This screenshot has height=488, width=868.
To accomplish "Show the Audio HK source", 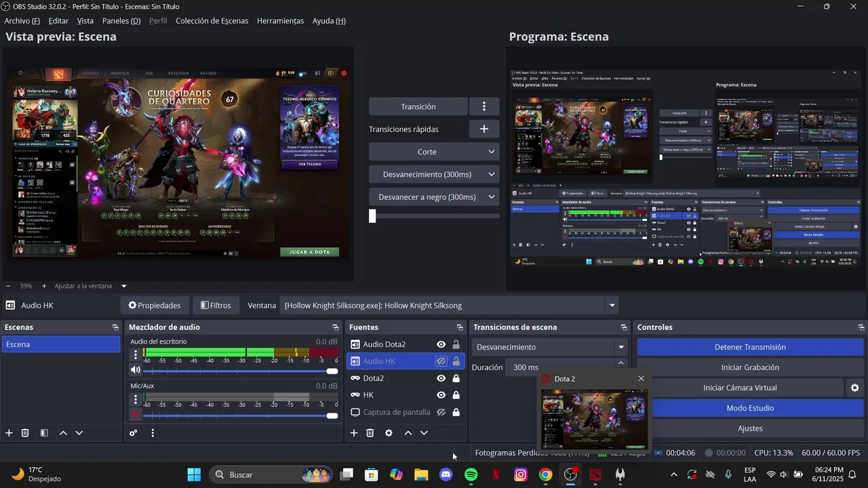I will [x=441, y=361].
